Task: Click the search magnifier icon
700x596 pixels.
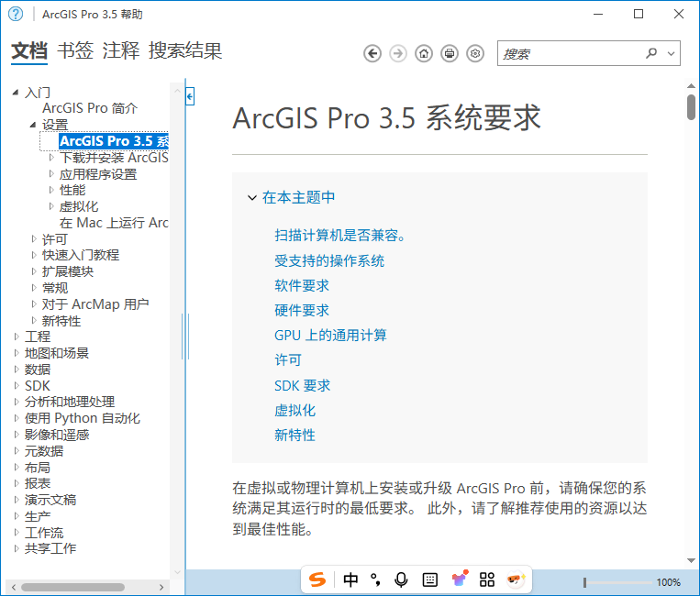Action: (x=651, y=53)
